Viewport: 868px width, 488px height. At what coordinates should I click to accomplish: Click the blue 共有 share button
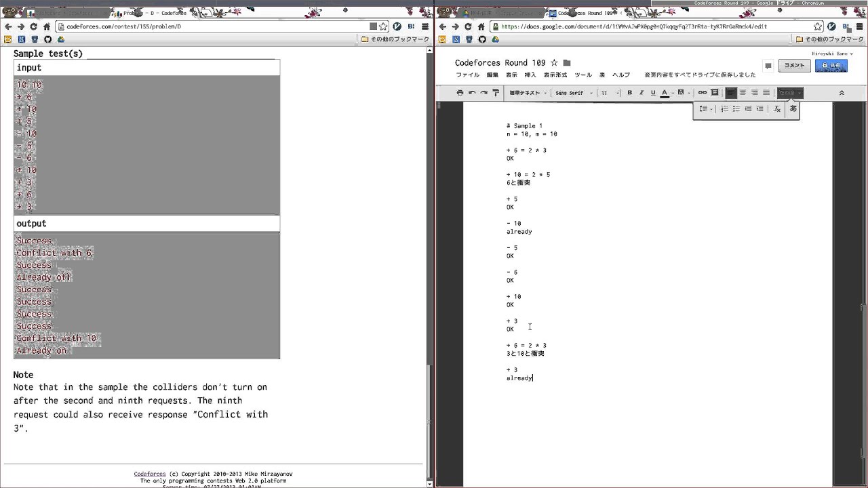tap(831, 66)
